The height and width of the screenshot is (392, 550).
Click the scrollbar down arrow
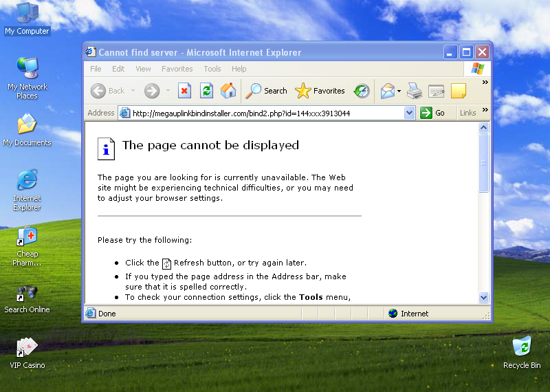pos(484,298)
